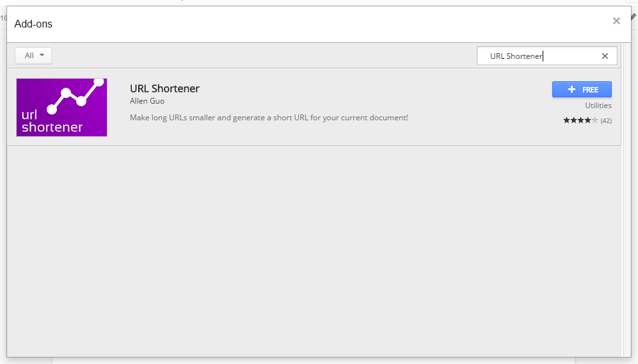Expand the small arrow beside All
Screen dimensions: 638x364
(42, 56)
